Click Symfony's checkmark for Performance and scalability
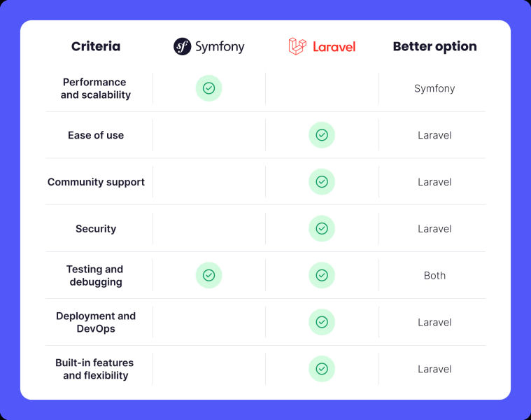The width and height of the screenshot is (531, 420). click(208, 88)
